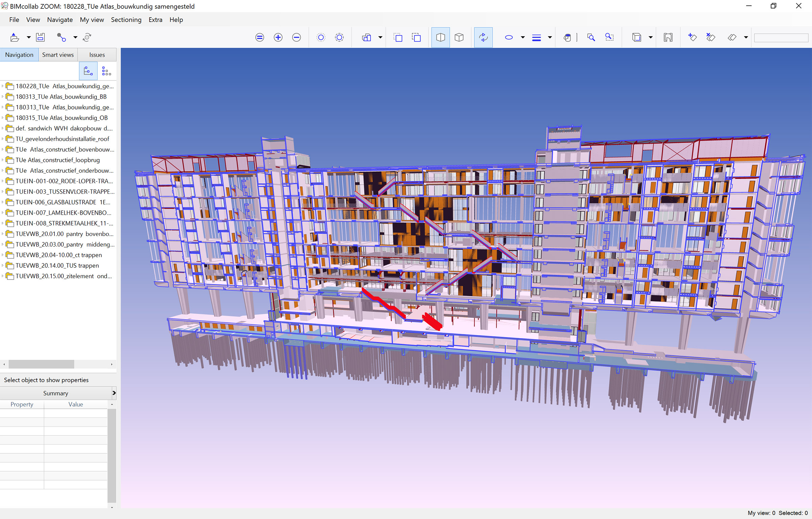Expand the TUEVWB_20.14.00_TUS trappen tree node
Viewport: 812px width, 519px height.
3,265
